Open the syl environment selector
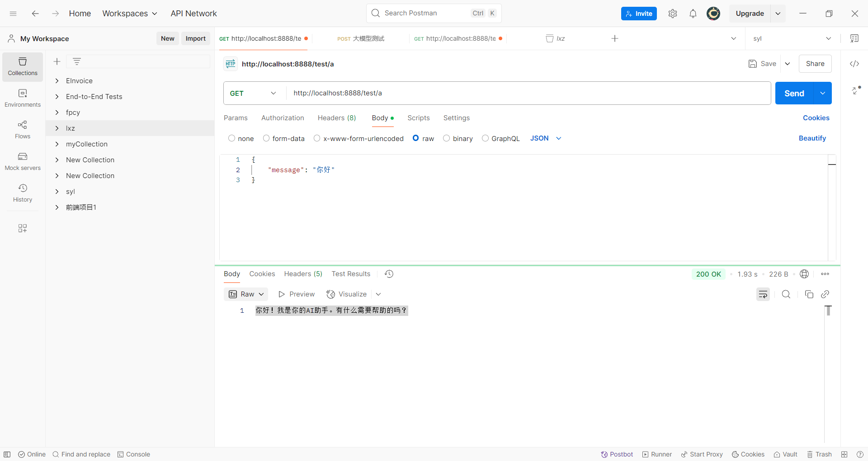The image size is (868, 461). [792, 38]
